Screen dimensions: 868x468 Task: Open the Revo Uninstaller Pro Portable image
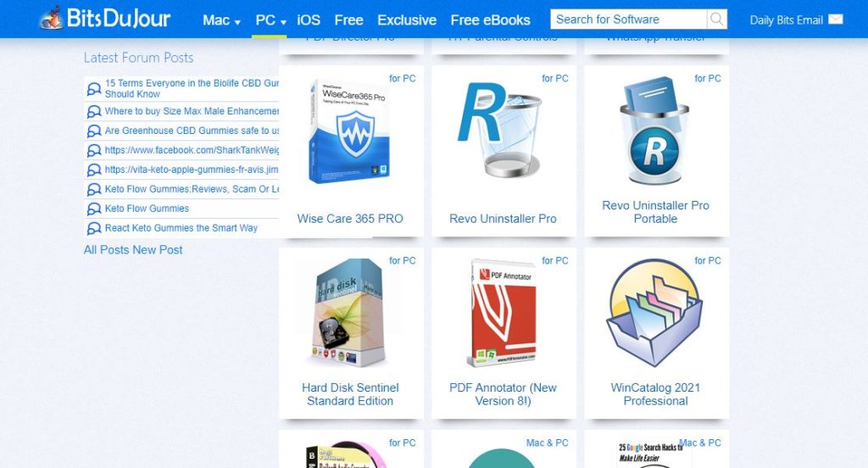point(655,131)
